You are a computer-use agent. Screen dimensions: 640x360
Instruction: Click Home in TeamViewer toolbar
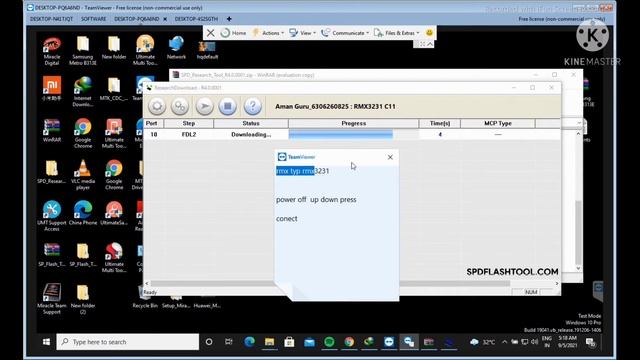[233, 33]
